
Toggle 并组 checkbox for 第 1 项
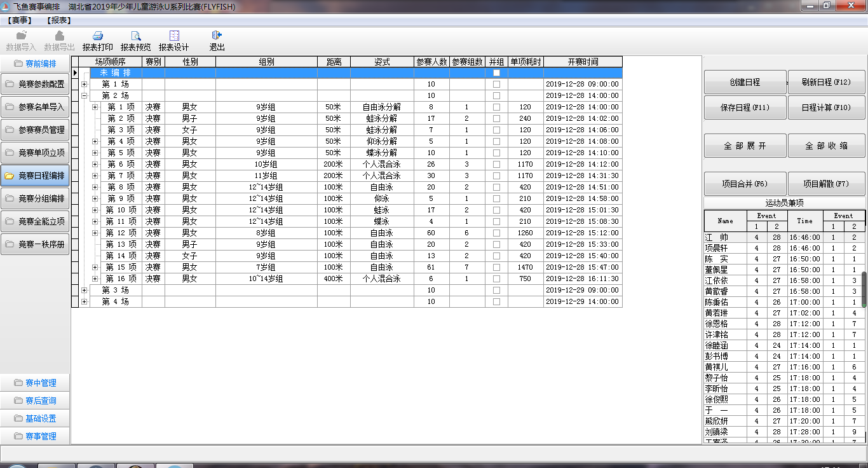(x=496, y=107)
